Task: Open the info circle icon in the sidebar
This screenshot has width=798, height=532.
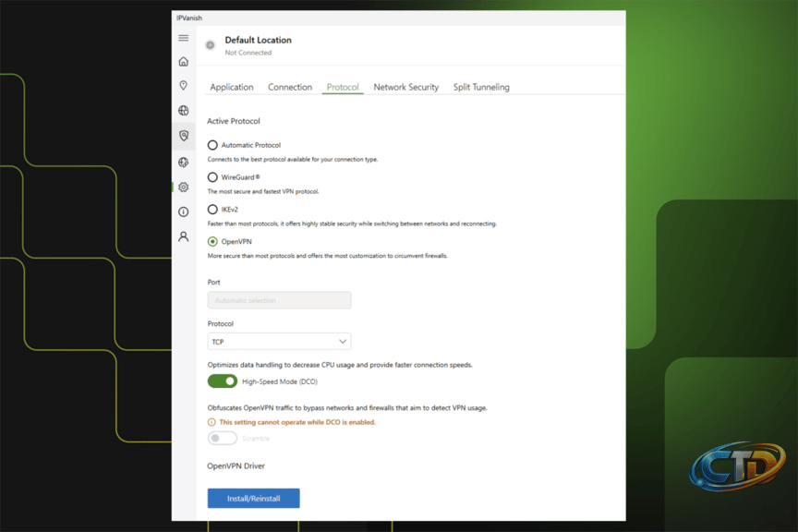Action: click(x=183, y=212)
